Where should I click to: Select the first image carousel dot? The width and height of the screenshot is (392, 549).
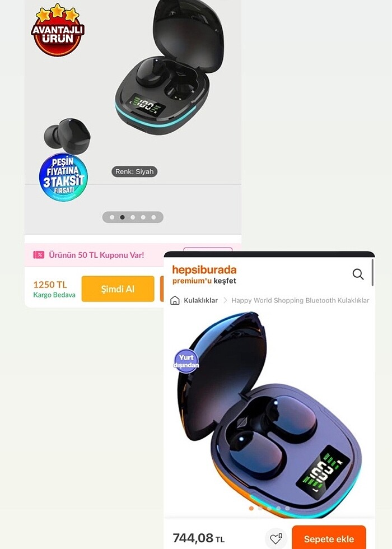112,217
